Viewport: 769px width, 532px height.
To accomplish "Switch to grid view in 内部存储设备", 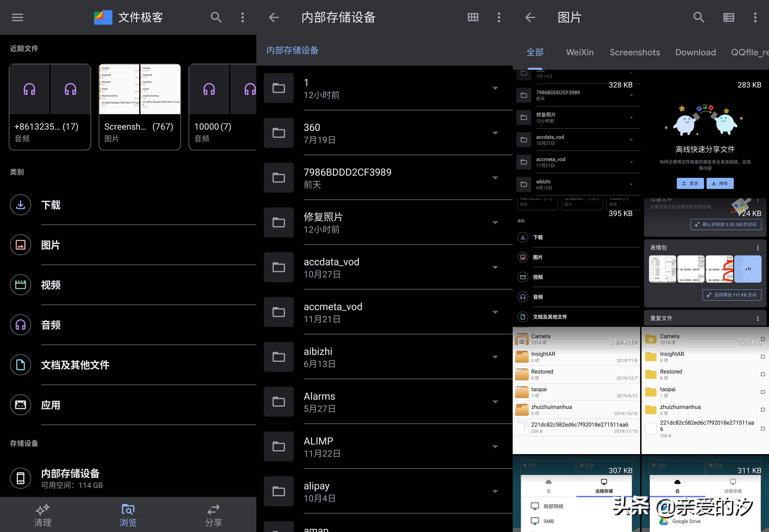I will click(473, 17).
